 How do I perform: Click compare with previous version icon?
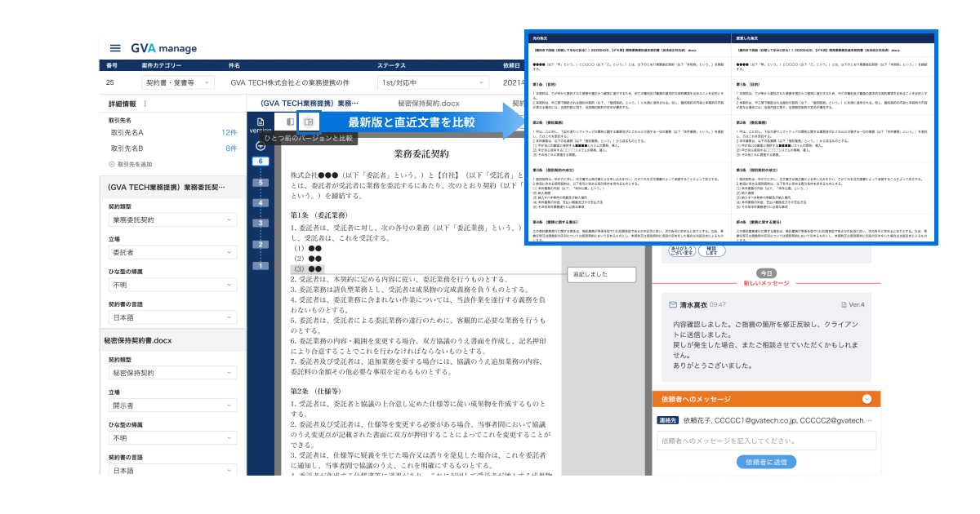[309, 122]
